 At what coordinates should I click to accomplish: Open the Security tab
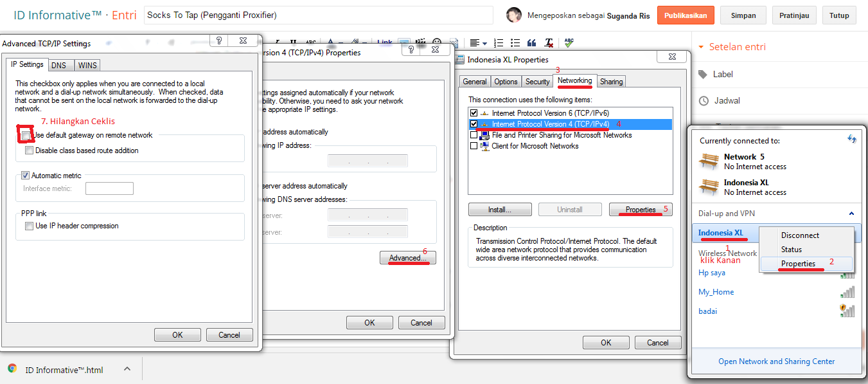pyautogui.click(x=538, y=82)
